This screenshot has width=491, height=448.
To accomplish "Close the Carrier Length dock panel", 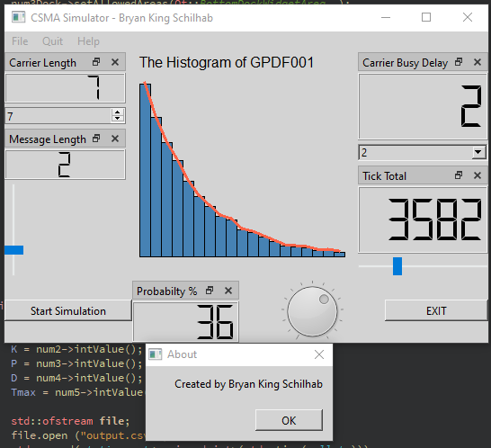I will (x=115, y=62).
